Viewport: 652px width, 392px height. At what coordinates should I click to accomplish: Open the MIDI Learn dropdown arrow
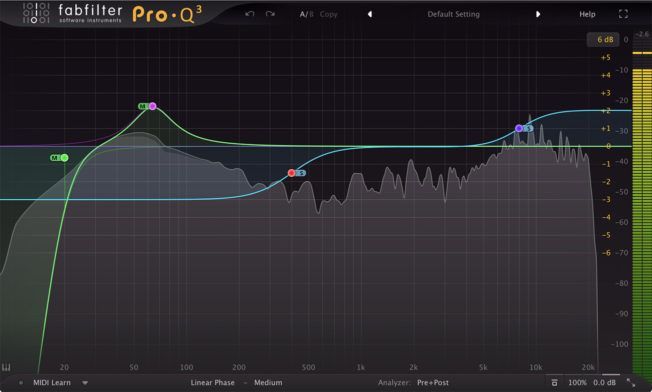85,382
